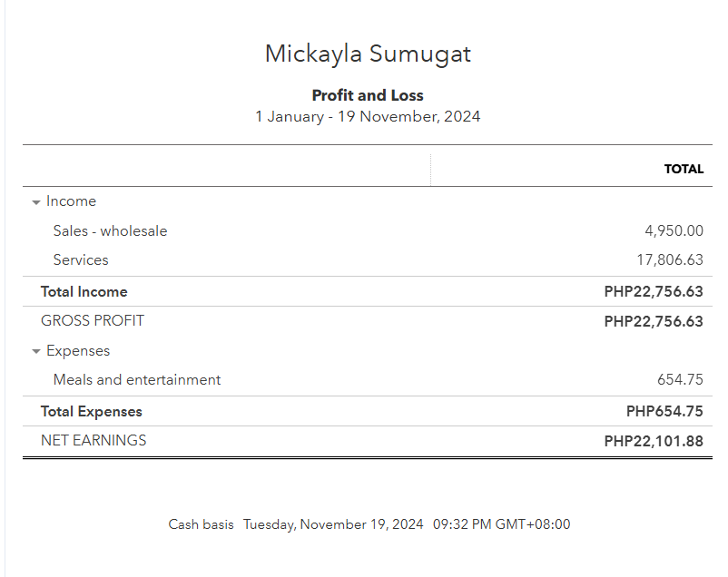Click the Profit and Loss report title
The width and height of the screenshot is (728, 577).
pos(368,95)
